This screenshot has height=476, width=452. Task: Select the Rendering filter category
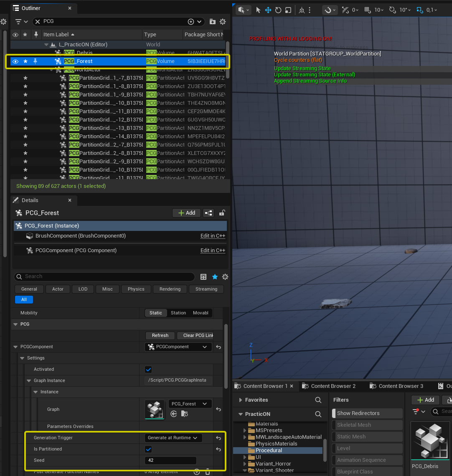tap(170, 289)
